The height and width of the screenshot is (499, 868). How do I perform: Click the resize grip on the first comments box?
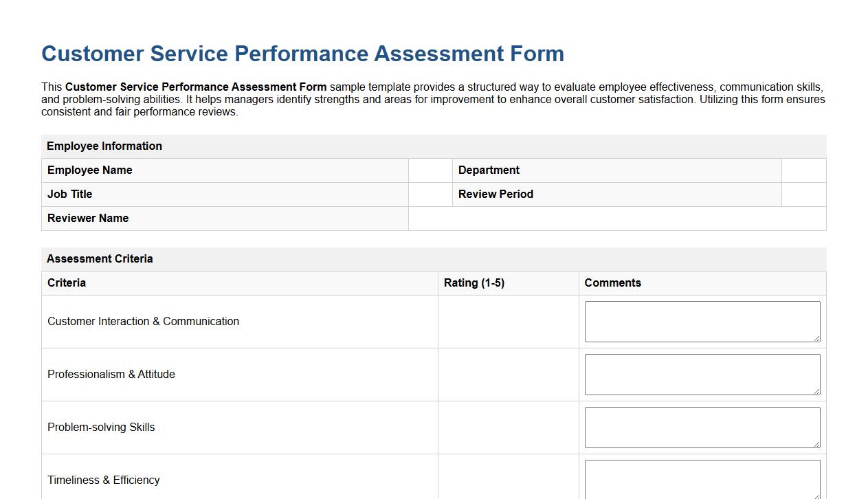click(818, 340)
